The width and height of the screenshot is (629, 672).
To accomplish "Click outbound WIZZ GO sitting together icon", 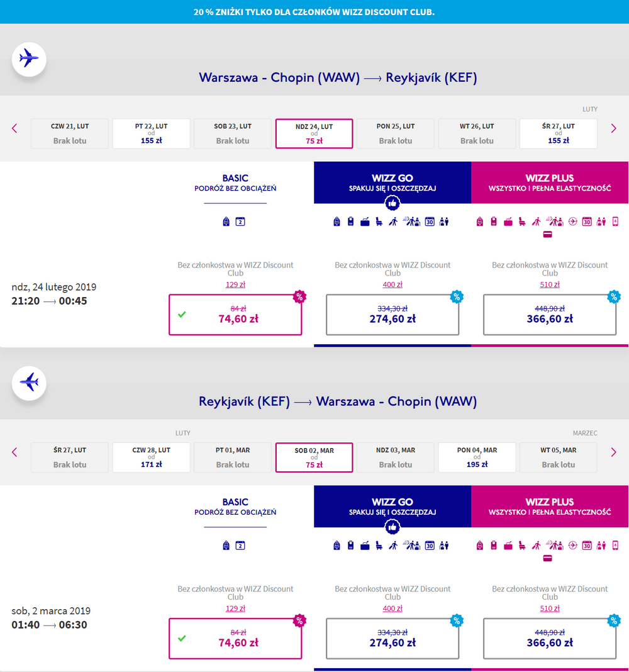I will (444, 221).
